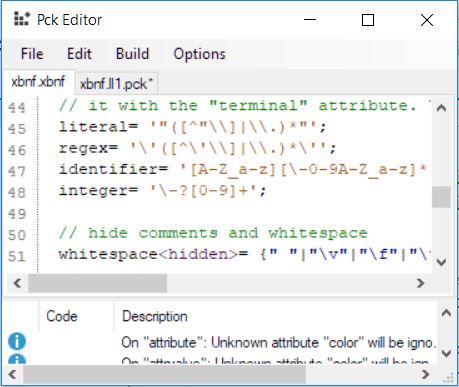Click the info icon beside attribute message
459x387 pixels.
coord(16,341)
